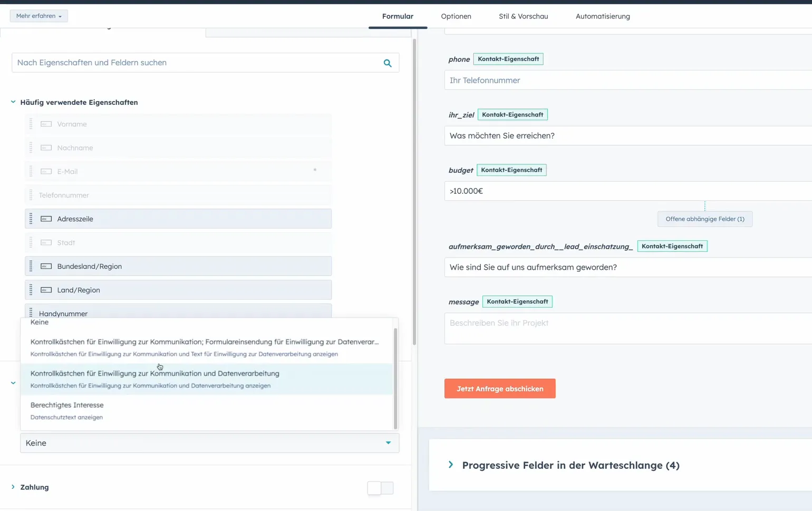Expand Progressive Felder in der Warteschlange
The width and height of the screenshot is (812, 511).
coord(451,465)
